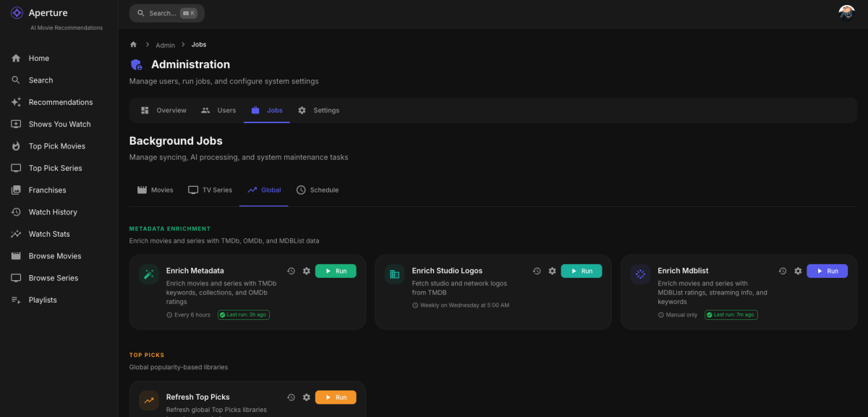The width and height of the screenshot is (868, 417).
Task: Click the Jobs breadcrumb item
Action: point(199,45)
